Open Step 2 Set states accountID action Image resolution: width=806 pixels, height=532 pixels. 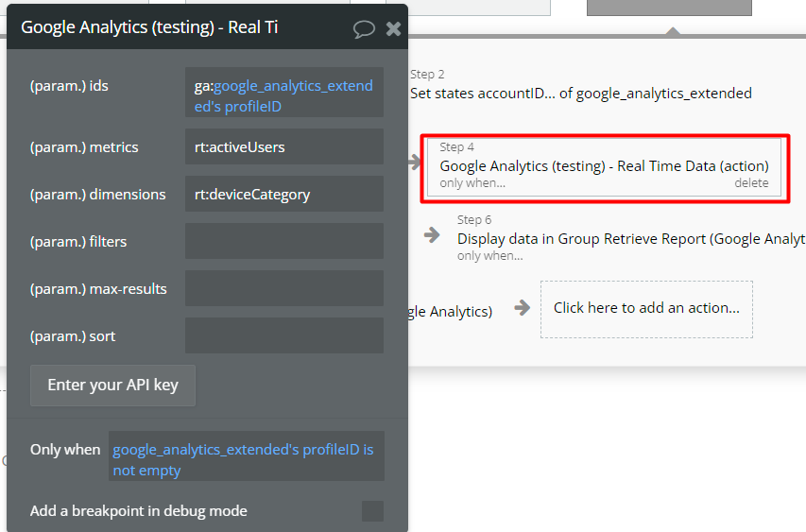[581, 85]
